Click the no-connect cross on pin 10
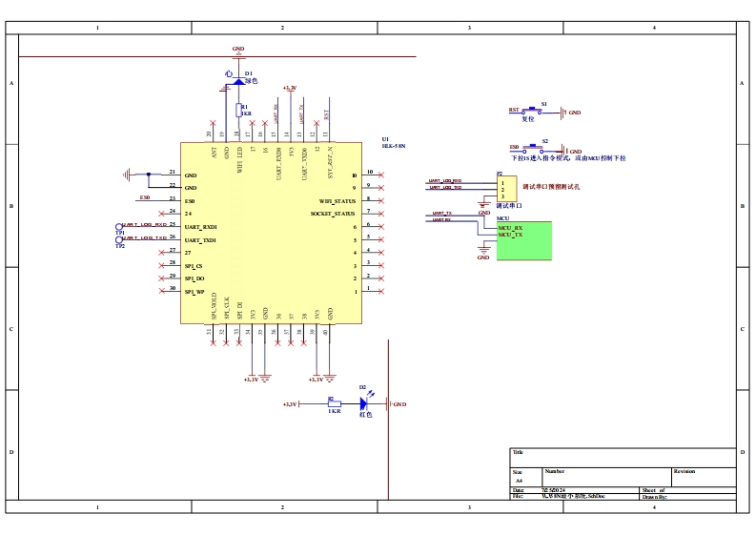Screen dimensions: 756x535 tap(381, 175)
